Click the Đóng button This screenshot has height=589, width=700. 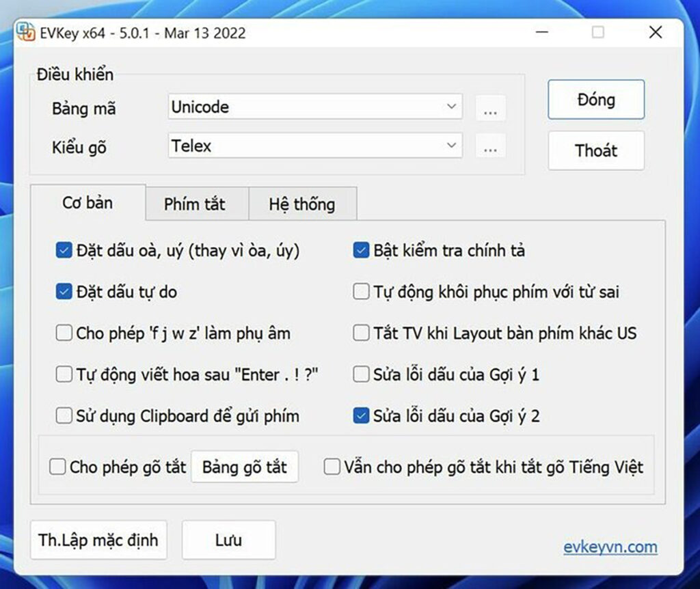click(596, 100)
